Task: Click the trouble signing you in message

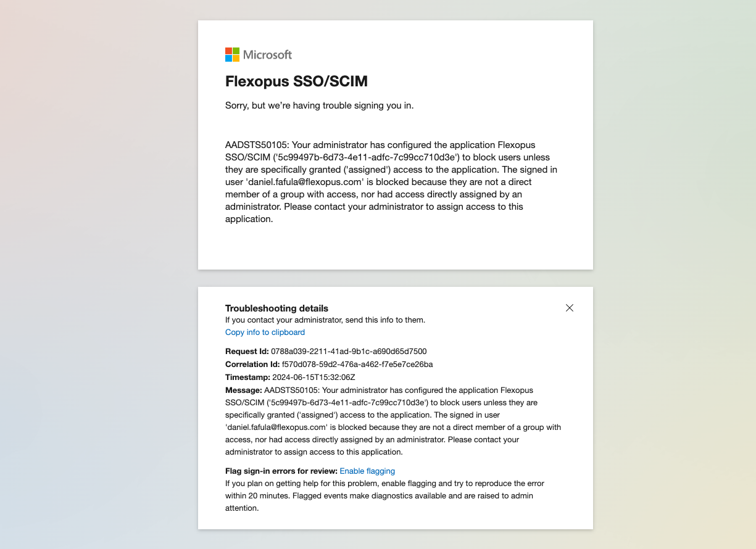Action: (319, 105)
